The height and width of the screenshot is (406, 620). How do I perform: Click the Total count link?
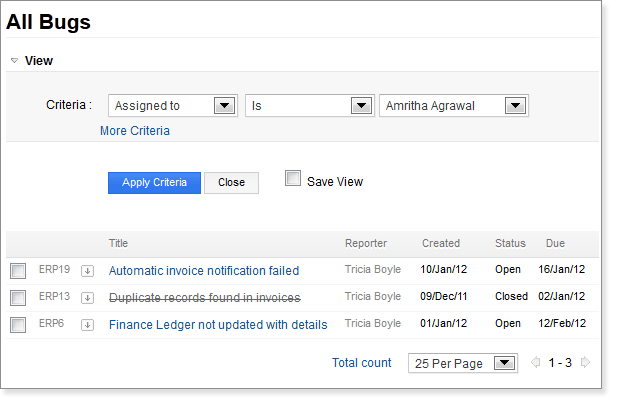[x=361, y=363]
